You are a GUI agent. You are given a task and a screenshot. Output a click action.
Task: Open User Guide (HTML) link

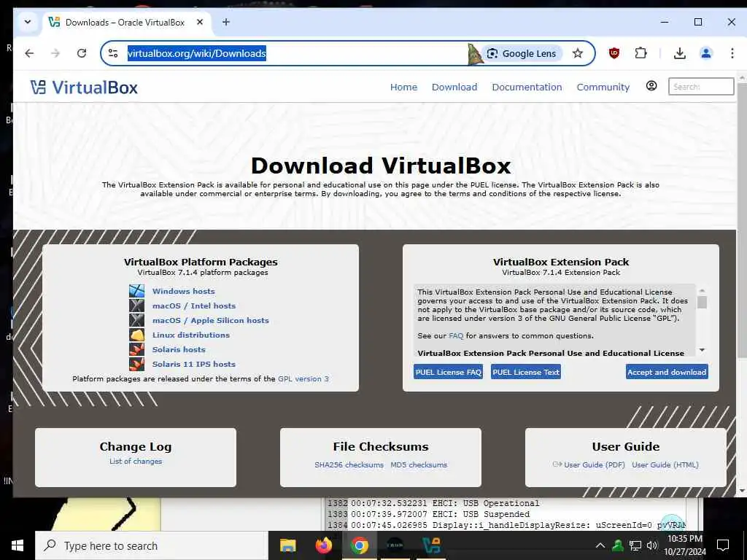(x=665, y=464)
